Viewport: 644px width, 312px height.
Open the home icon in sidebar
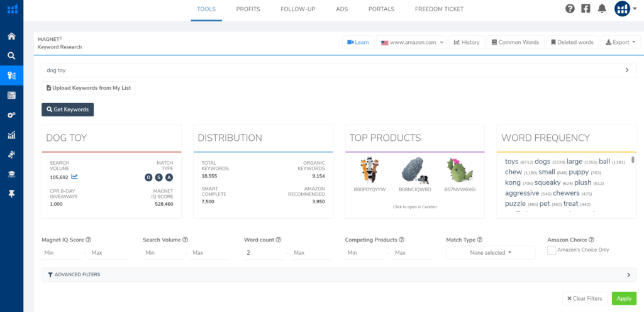pyautogui.click(x=11, y=36)
